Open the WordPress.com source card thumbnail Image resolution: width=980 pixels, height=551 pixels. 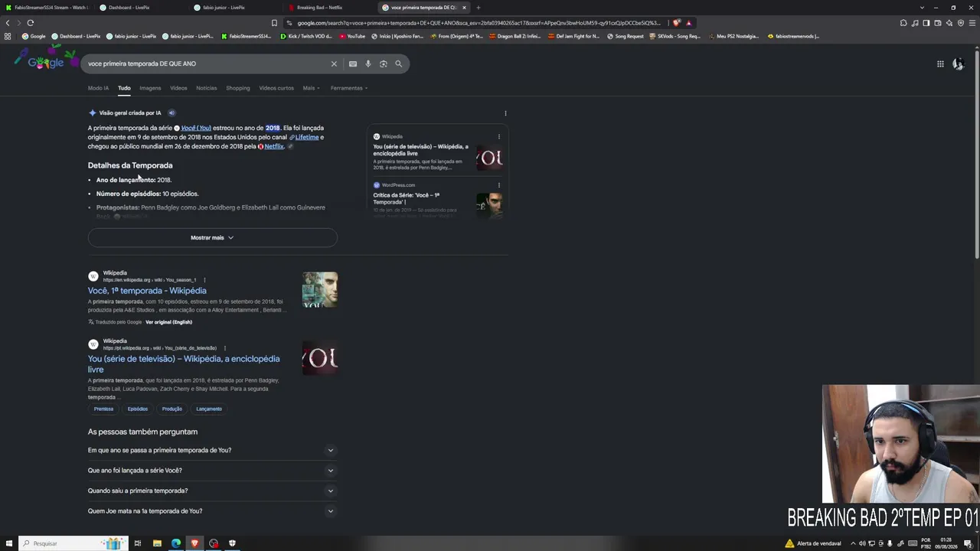coord(490,204)
